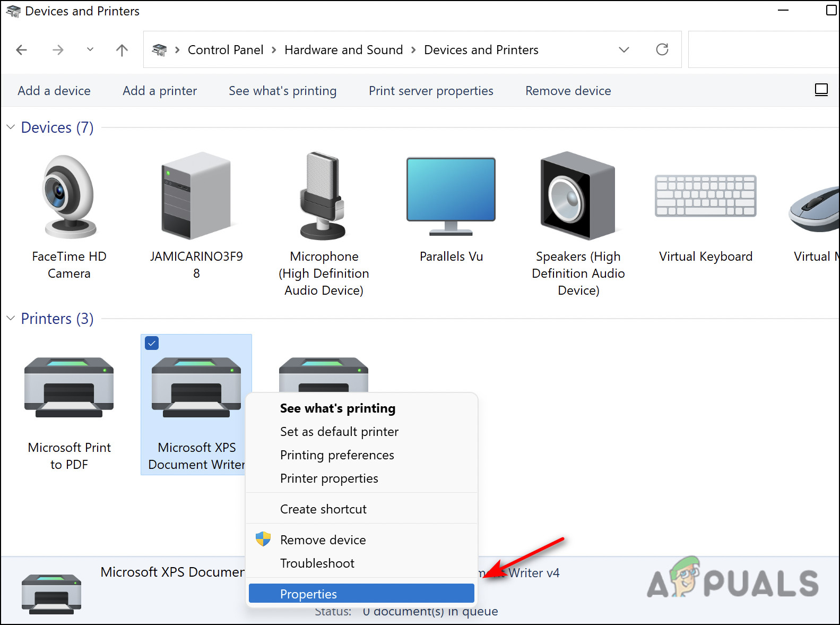Click the Microphone (High Definition Audio Device) label
The height and width of the screenshot is (625, 840).
tap(324, 273)
